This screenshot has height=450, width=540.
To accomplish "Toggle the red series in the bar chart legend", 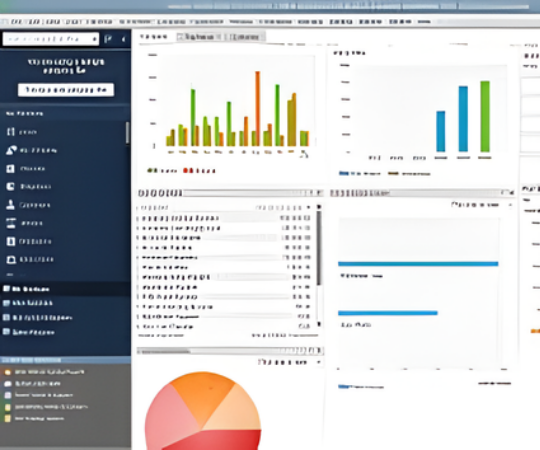I will [x=200, y=170].
